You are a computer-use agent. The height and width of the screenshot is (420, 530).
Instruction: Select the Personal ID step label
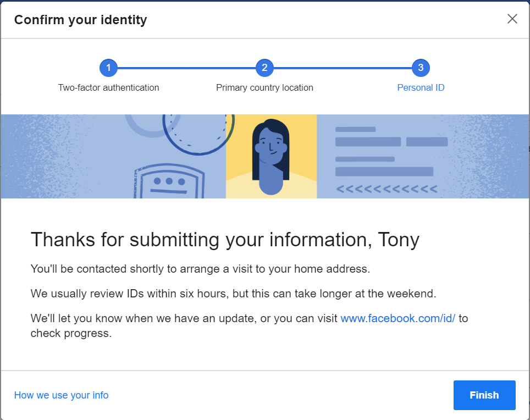point(421,87)
